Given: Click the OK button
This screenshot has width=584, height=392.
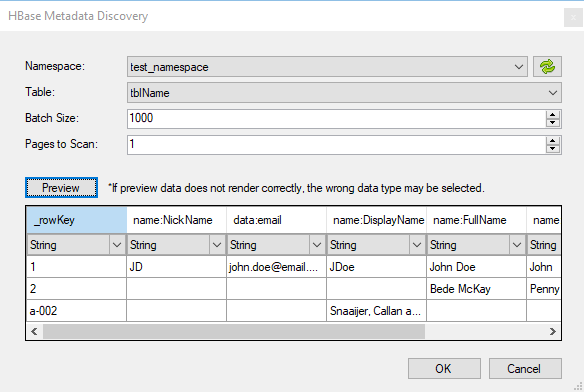Looking at the screenshot, I should 444,369.
